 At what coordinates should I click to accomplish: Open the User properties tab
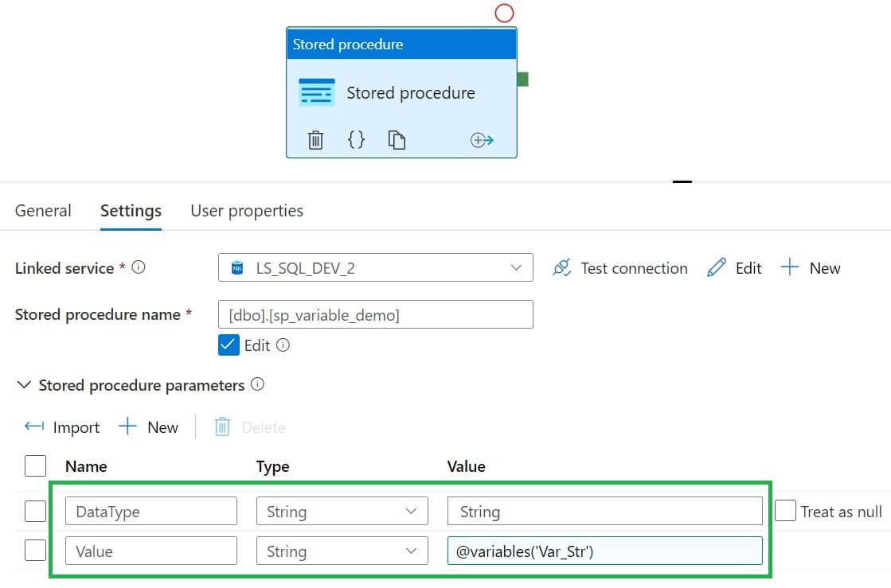point(247,211)
